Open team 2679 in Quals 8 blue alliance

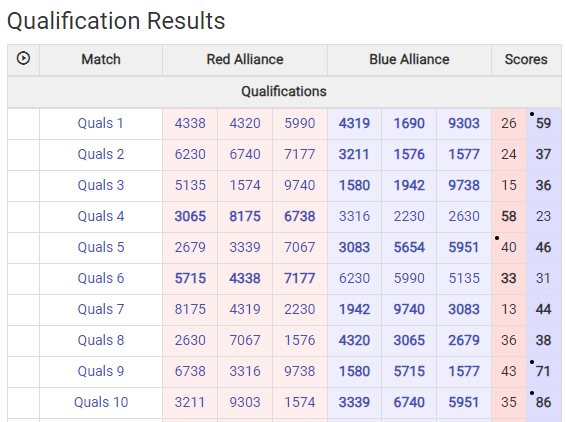click(464, 340)
